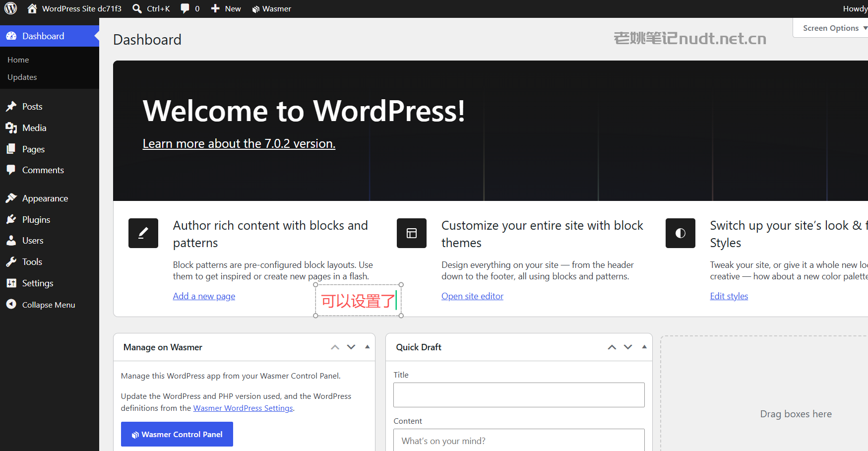Click the block themes layout icon
Image resolution: width=868 pixels, height=451 pixels.
pos(412,233)
